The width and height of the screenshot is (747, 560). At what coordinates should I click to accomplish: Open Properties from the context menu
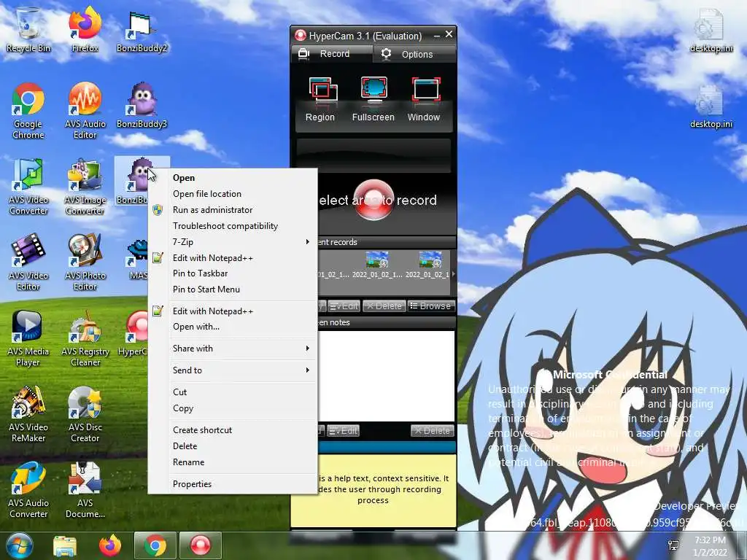coord(233,484)
